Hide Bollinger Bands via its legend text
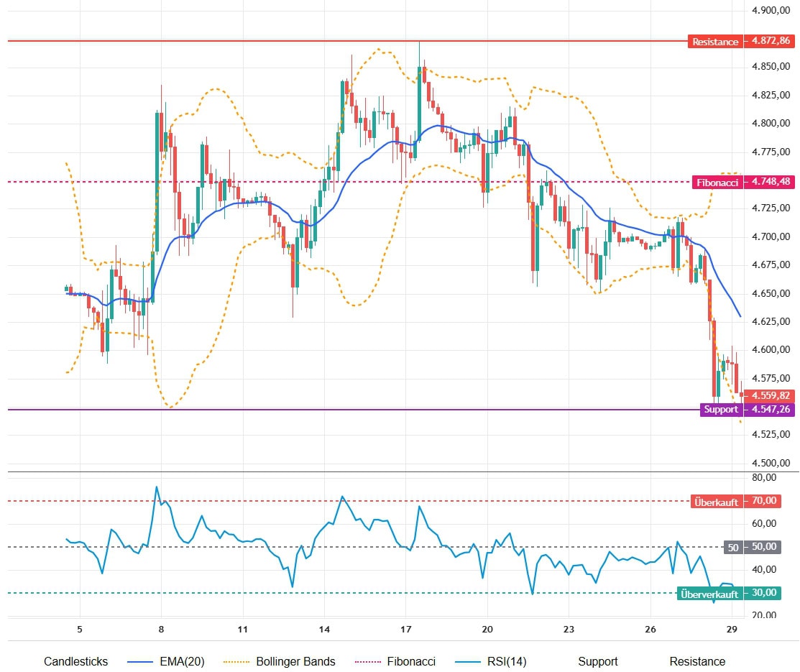Viewport: 800px width, 672px height. tap(295, 661)
